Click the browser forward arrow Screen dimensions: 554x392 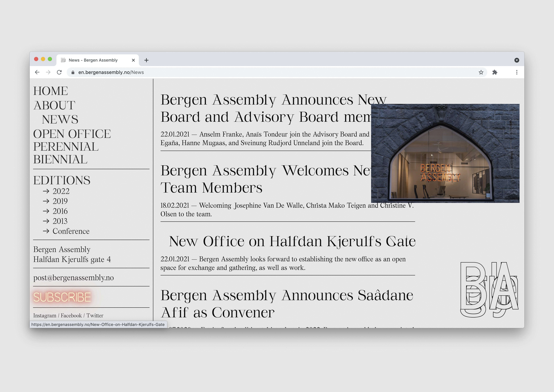(48, 72)
